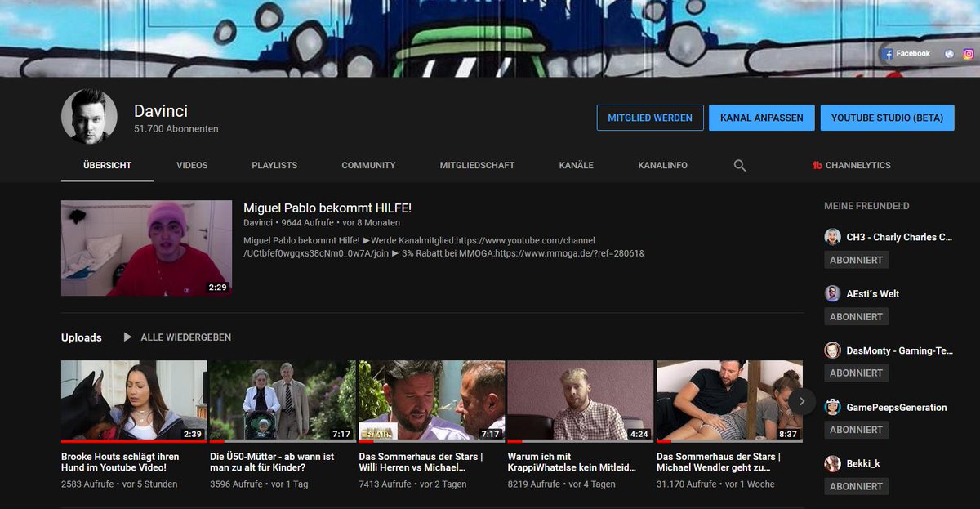This screenshot has width=980, height=509.
Task: Click 9644 Aufrufe under featured video
Action: coord(309,222)
